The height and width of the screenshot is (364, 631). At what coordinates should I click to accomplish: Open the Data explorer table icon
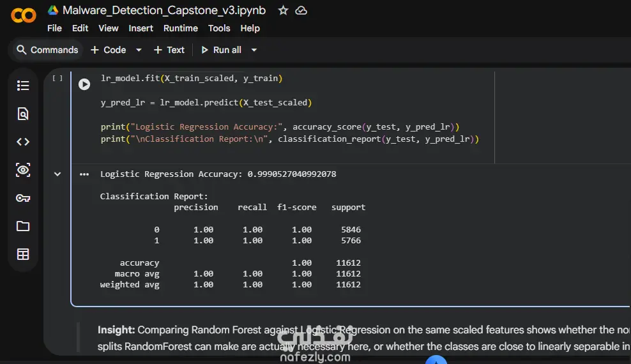[x=23, y=254]
